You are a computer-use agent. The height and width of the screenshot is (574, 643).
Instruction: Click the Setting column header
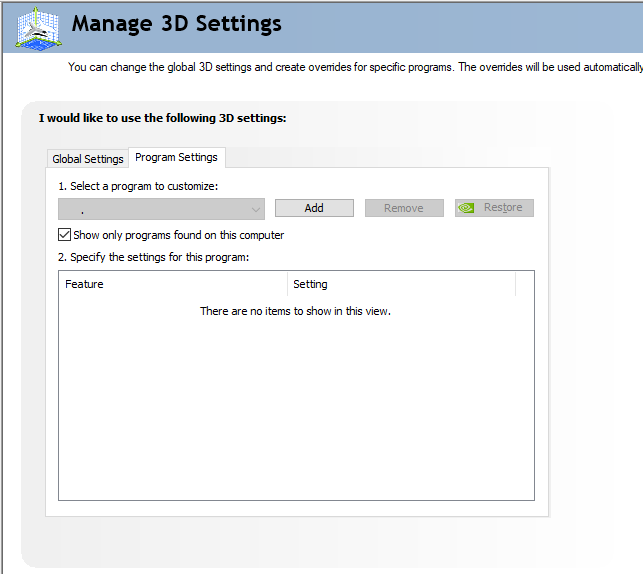400,284
